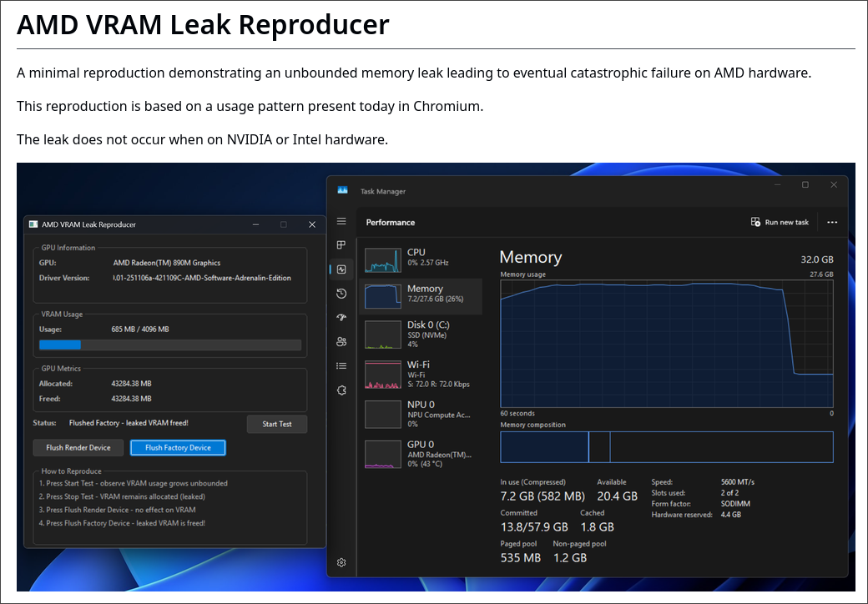This screenshot has height=604, width=868.
Task: Open Startup apps icon in Task Manager
Action: [x=341, y=318]
